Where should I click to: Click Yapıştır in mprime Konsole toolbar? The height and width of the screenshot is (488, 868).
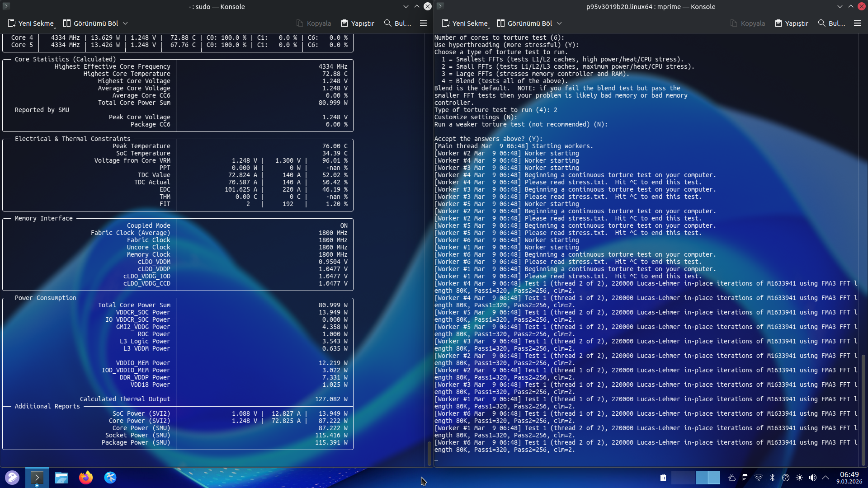click(x=792, y=23)
